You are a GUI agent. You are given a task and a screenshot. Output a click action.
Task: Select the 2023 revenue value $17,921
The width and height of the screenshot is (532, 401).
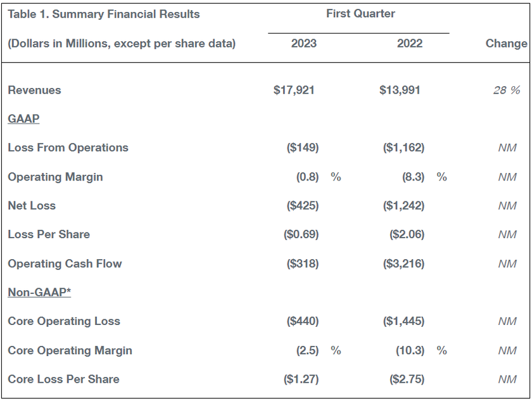coord(294,90)
